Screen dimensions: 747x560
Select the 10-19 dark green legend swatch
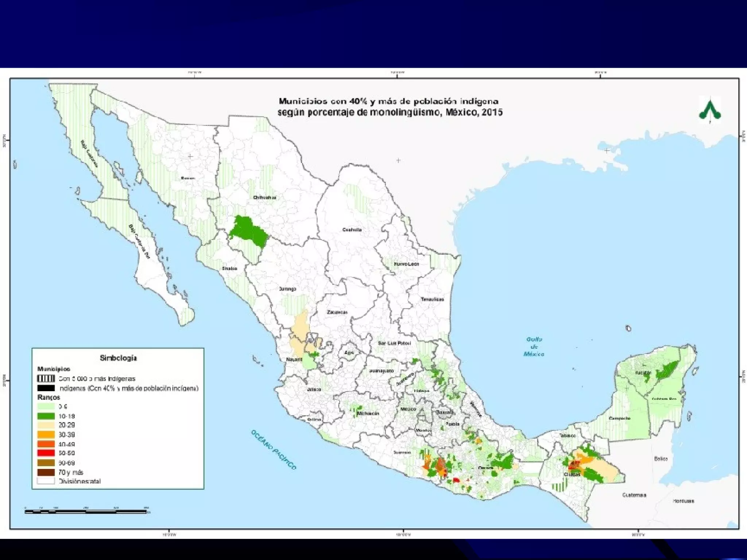tap(46, 416)
